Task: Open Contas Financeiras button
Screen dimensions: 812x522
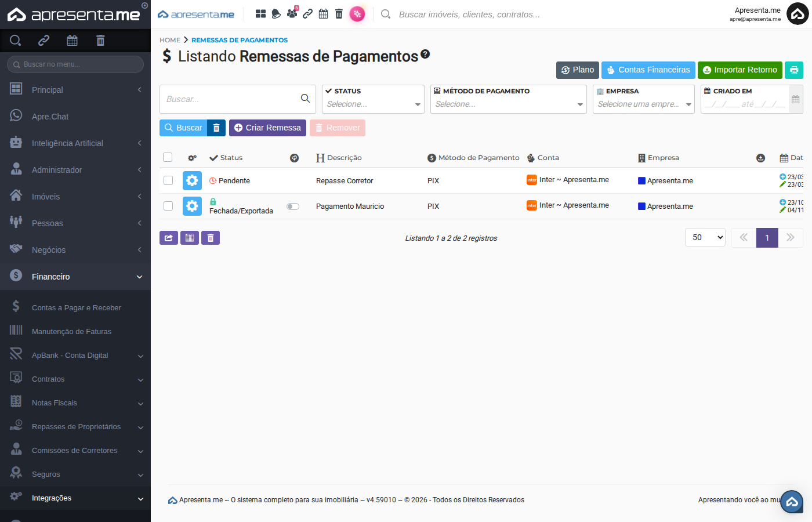Action: click(x=648, y=70)
